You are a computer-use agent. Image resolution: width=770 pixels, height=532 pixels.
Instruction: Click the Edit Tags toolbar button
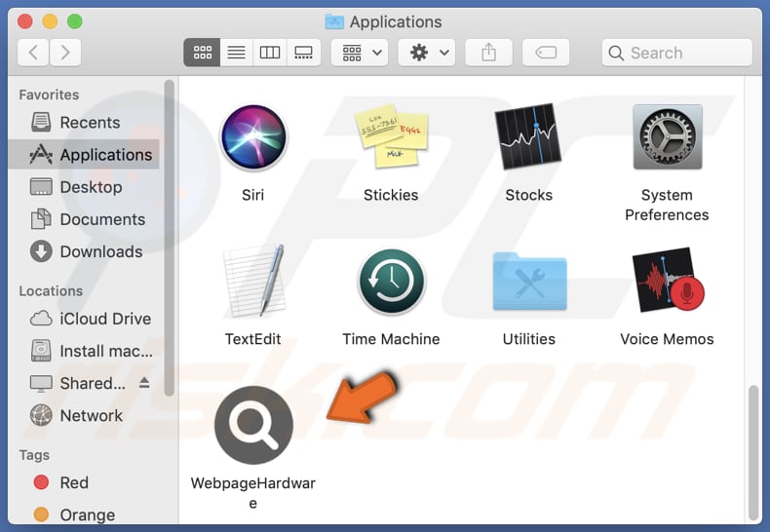[x=546, y=53]
